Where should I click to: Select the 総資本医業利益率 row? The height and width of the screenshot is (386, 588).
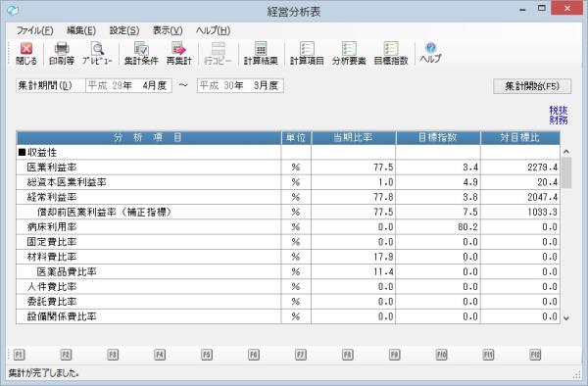[288, 182]
